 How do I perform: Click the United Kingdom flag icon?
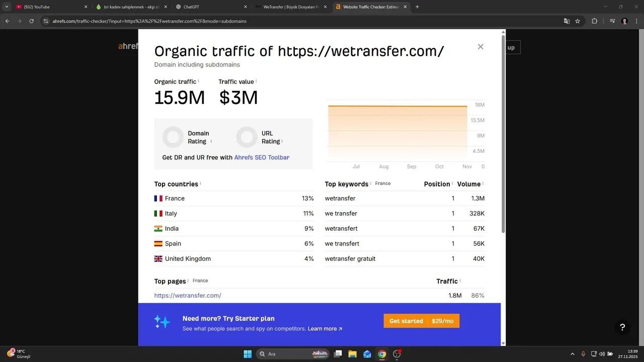pyautogui.click(x=158, y=259)
